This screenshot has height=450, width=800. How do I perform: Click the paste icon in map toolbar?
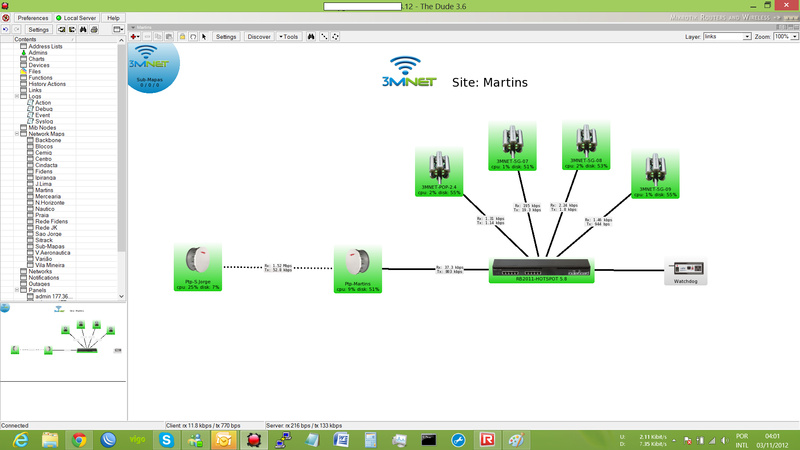(169, 37)
